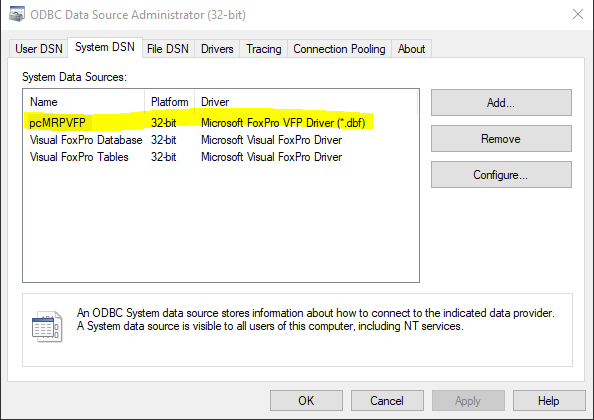Screen dimensions: 594x420
Task: Click the ODBC System data source description text
Action: pyautogui.click(x=315, y=319)
